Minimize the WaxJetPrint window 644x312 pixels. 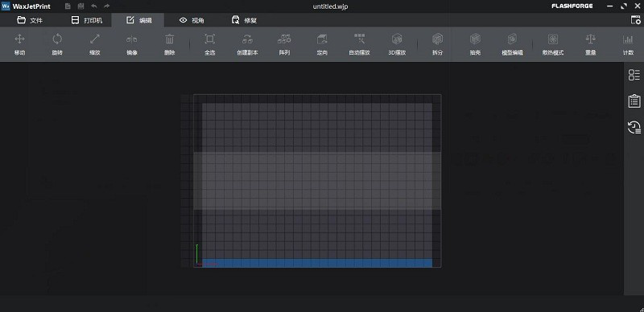[610, 6]
